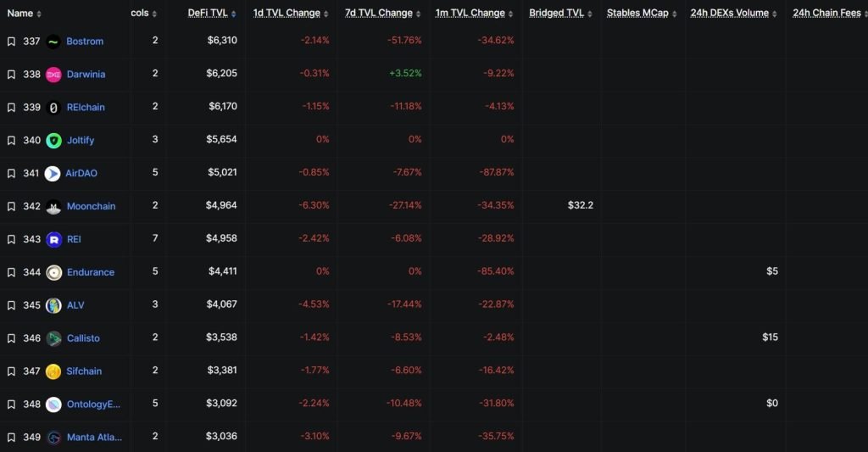Viewport: 868px width, 452px height.
Task: Click the Moonchain logo icon
Action: pyautogui.click(x=53, y=207)
